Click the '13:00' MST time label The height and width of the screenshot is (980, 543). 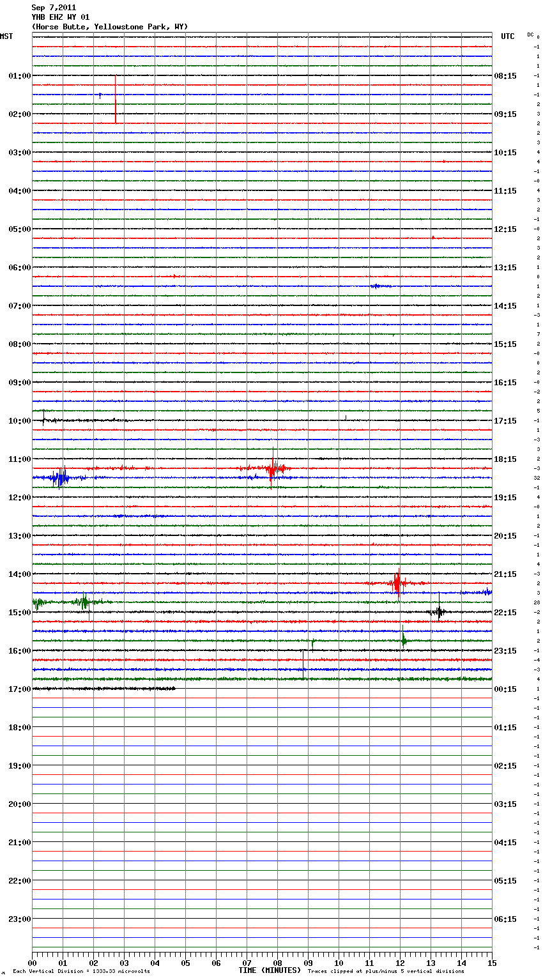point(20,536)
